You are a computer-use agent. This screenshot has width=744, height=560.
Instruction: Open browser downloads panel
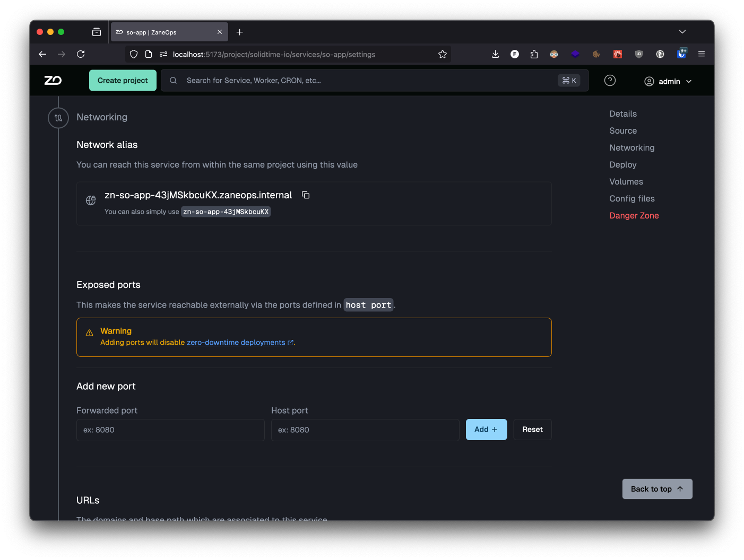click(496, 54)
